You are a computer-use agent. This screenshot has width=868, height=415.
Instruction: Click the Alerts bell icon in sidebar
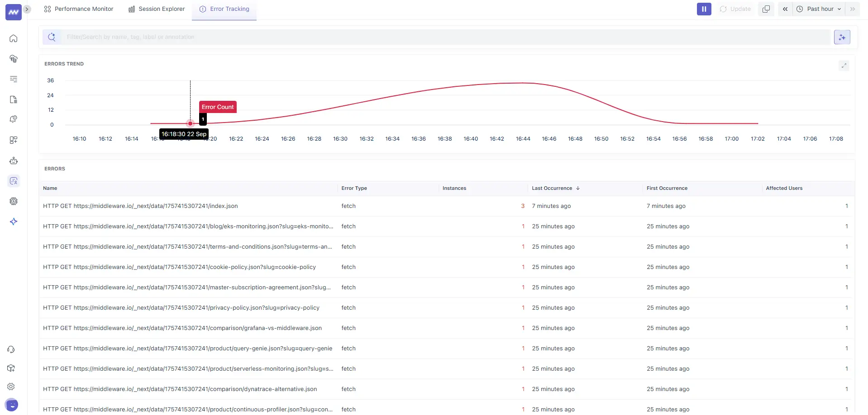coord(13,119)
